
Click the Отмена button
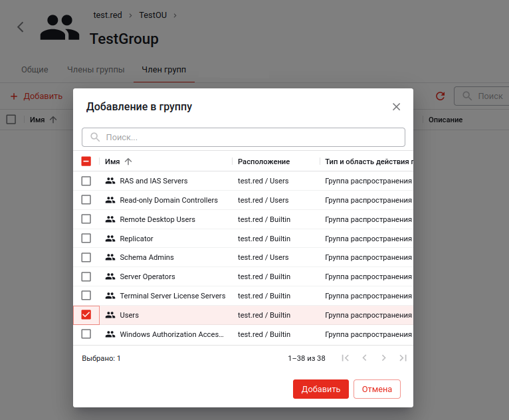pos(377,389)
